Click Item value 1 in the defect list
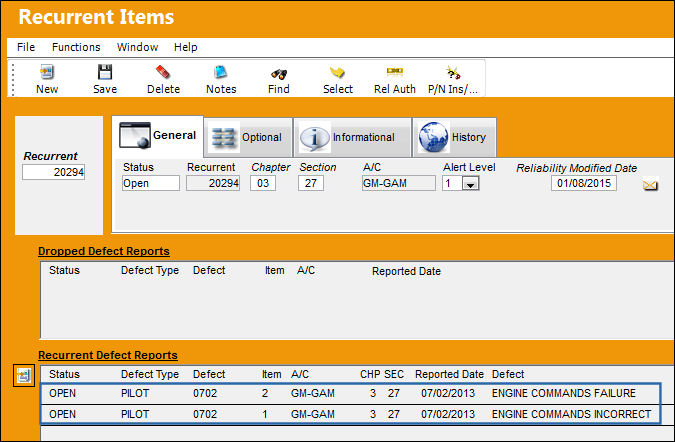 click(265, 414)
